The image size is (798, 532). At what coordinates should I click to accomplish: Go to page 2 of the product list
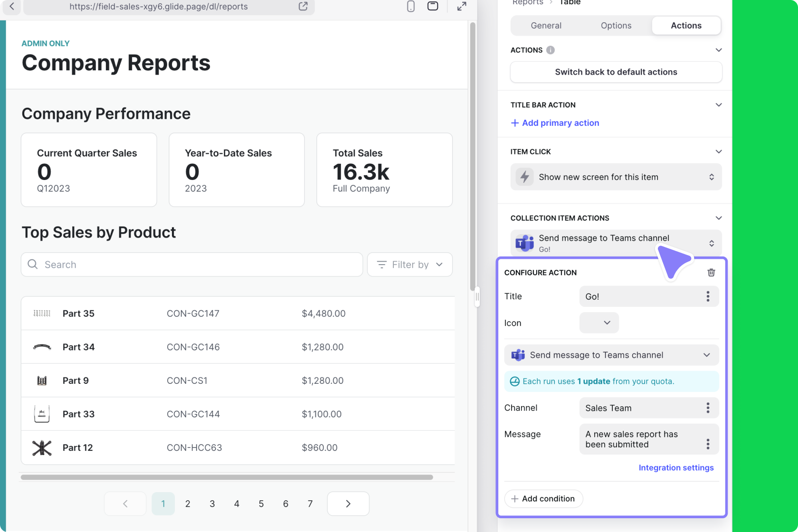tap(188, 503)
